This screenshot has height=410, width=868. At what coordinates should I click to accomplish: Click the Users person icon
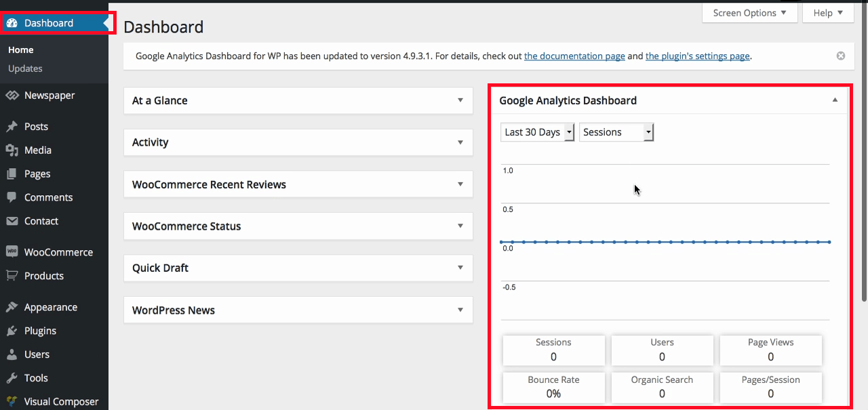pyautogui.click(x=12, y=354)
